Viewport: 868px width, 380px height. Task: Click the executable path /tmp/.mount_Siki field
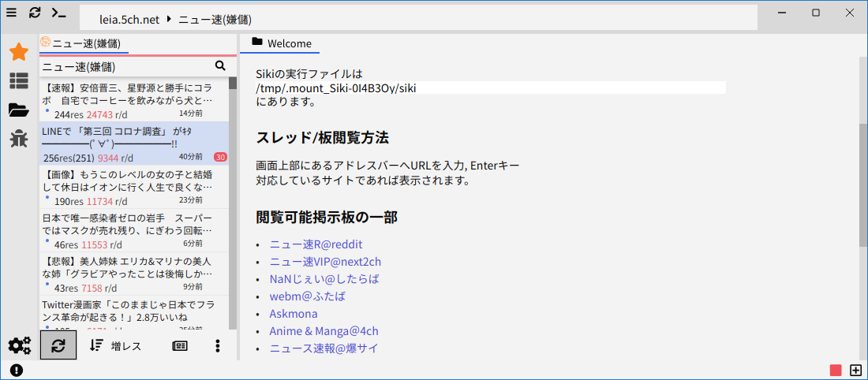(491, 88)
